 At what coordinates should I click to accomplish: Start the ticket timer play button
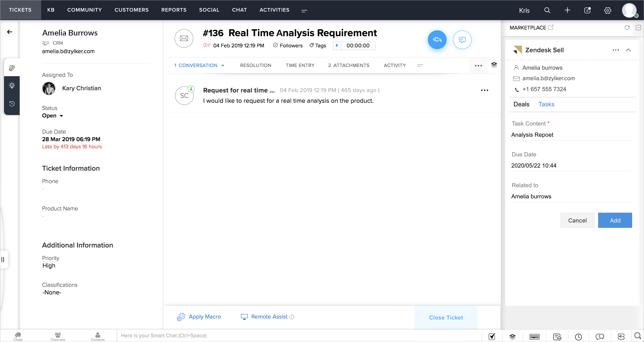(337, 45)
